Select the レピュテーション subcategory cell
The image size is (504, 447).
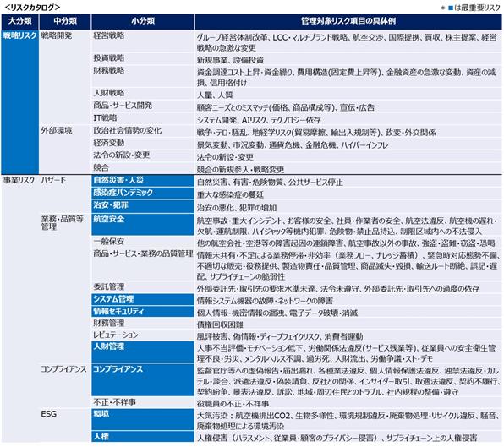tap(143, 335)
